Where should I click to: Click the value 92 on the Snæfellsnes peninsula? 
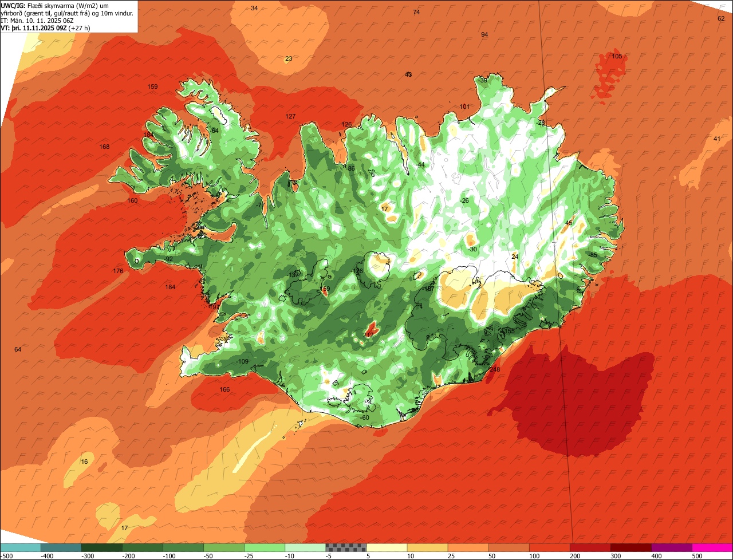click(170, 259)
